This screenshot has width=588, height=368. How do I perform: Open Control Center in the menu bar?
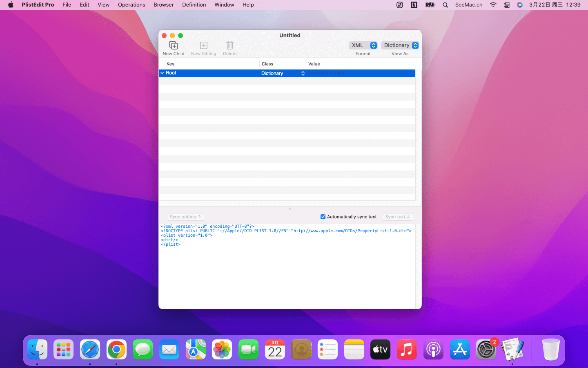click(507, 5)
